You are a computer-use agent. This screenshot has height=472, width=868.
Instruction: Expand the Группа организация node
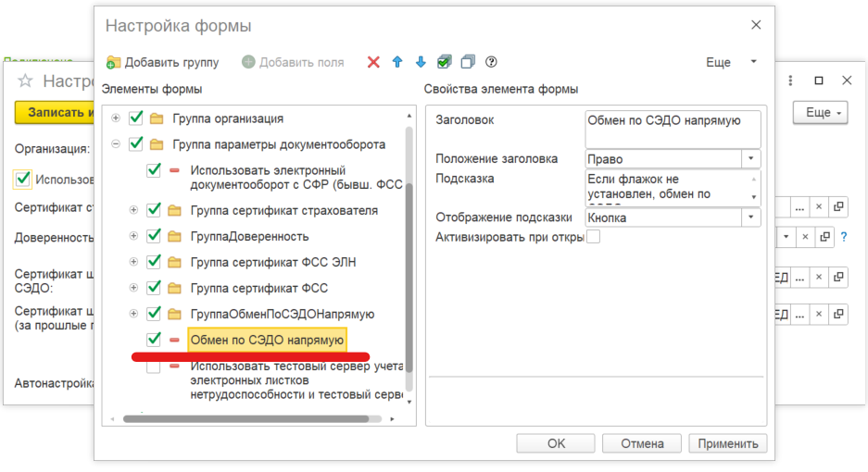(116, 118)
